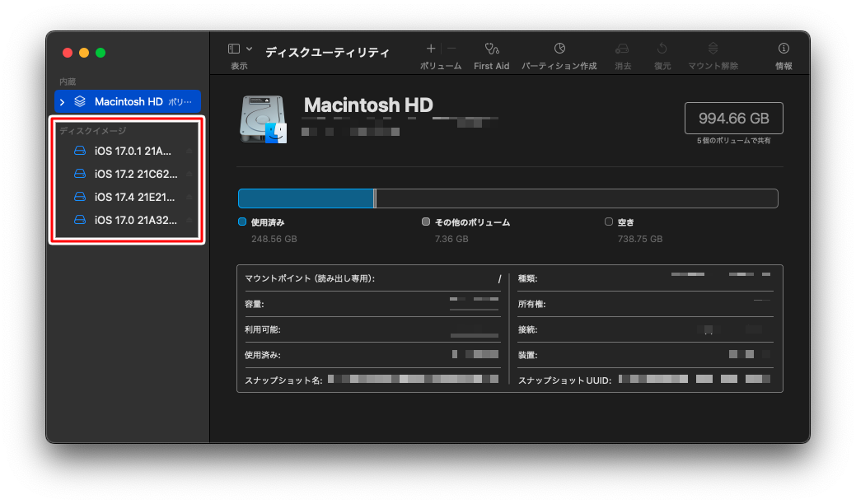
Task: Click the 復元 restore toolbar icon
Action: pos(662,49)
